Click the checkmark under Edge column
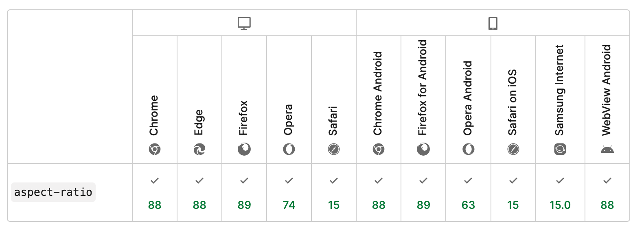Viewport: 644px width, 230px height. [x=199, y=180]
